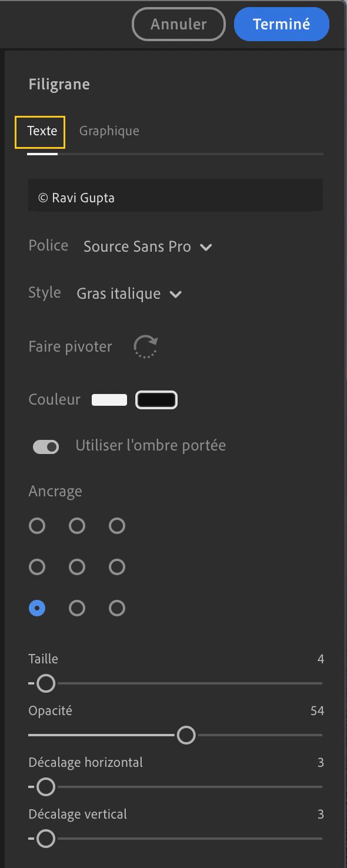Viewport: 347px width, 868px height.
Task: Open the Police font dropdown
Action: pyautogui.click(x=147, y=246)
